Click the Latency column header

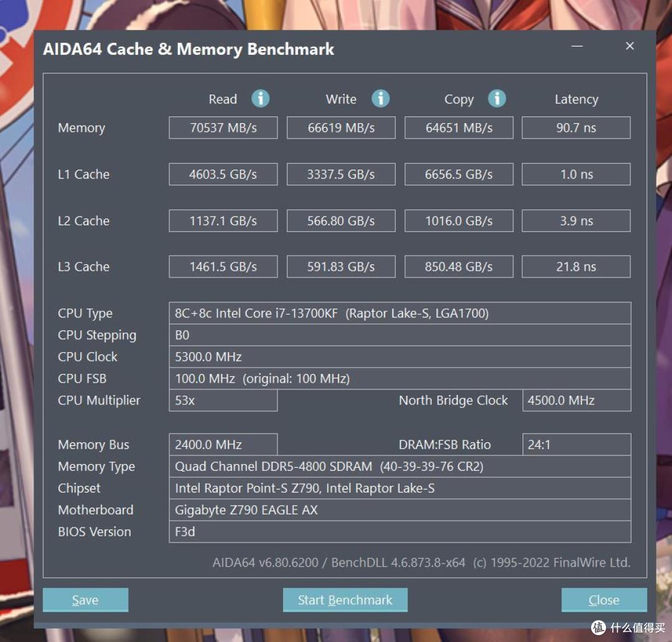[x=576, y=100]
